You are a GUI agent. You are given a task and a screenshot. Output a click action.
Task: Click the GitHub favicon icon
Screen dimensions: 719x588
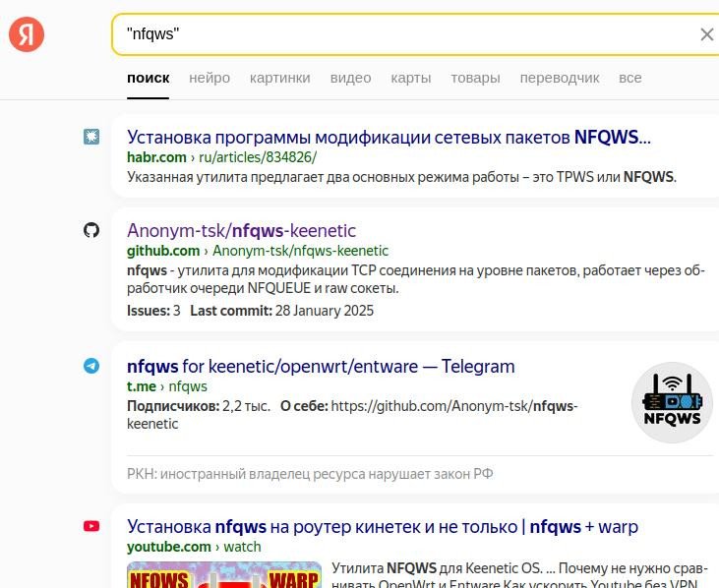(91, 230)
